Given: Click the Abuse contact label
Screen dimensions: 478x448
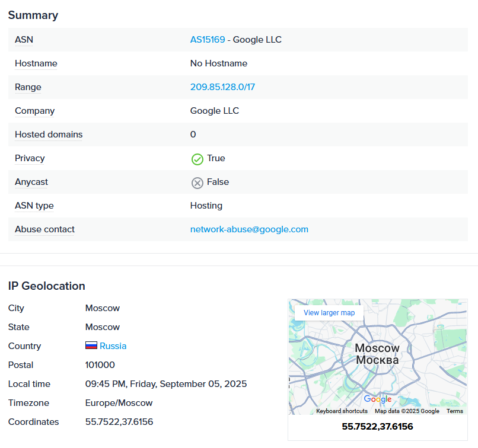Looking at the screenshot, I should pos(44,229).
